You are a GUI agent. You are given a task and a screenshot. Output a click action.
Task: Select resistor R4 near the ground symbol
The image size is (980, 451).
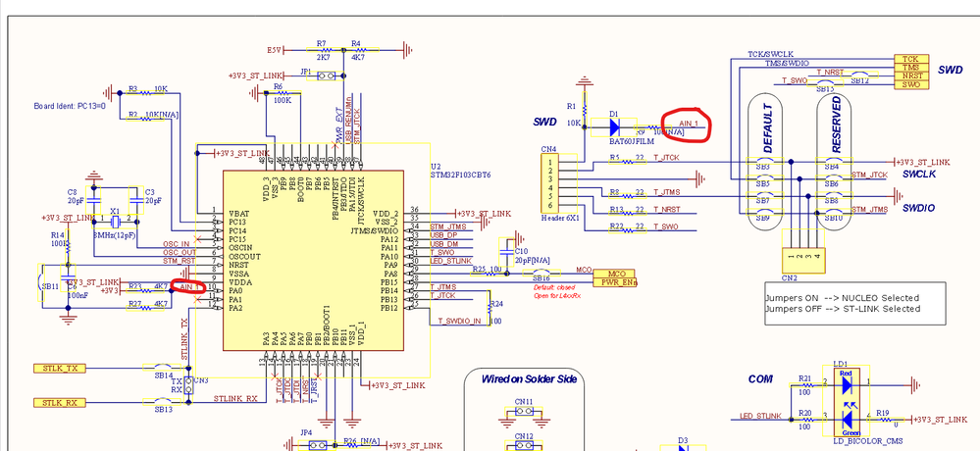click(x=361, y=49)
